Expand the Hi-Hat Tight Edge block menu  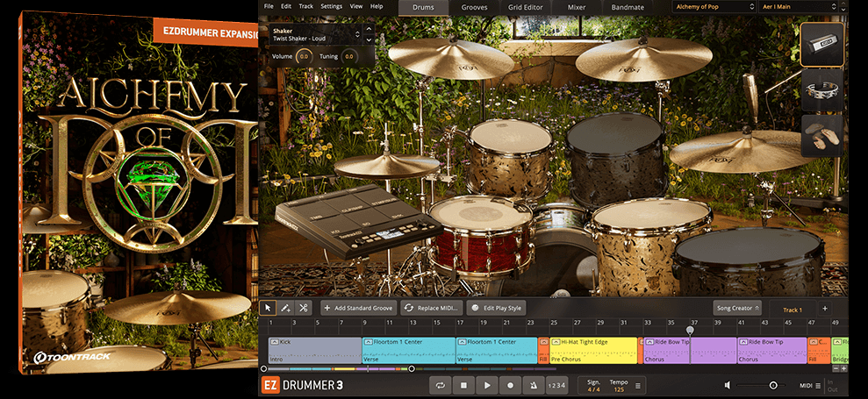tap(556, 342)
